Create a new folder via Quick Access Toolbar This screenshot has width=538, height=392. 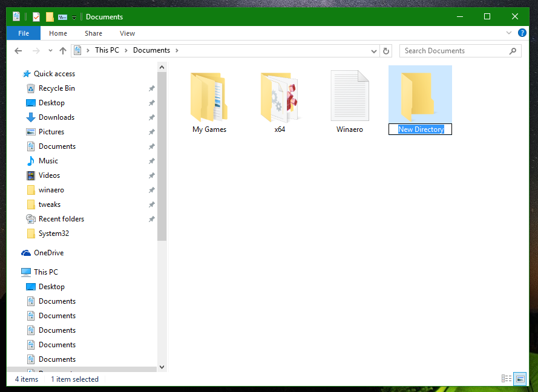tap(50, 16)
